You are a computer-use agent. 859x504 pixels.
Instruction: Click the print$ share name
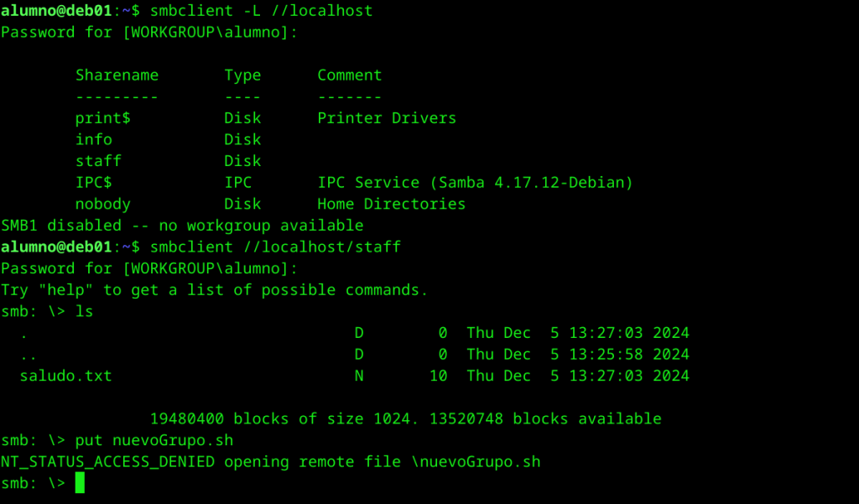(103, 118)
